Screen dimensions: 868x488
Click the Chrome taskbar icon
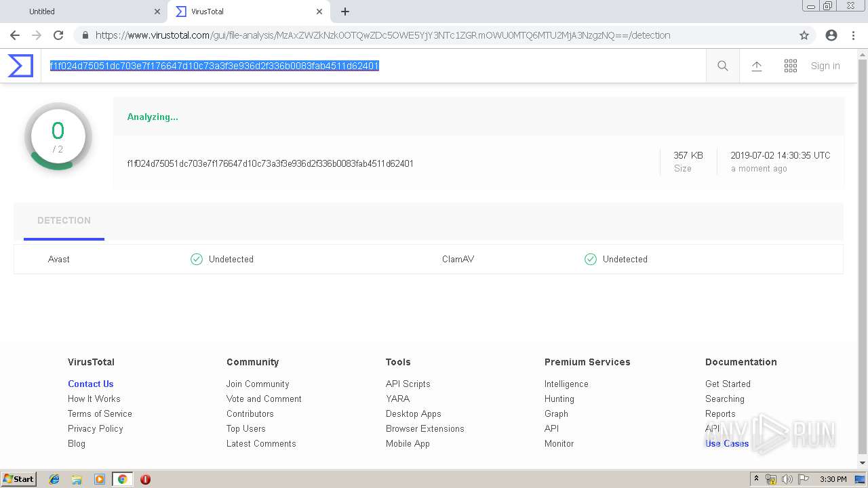pos(122,479)
